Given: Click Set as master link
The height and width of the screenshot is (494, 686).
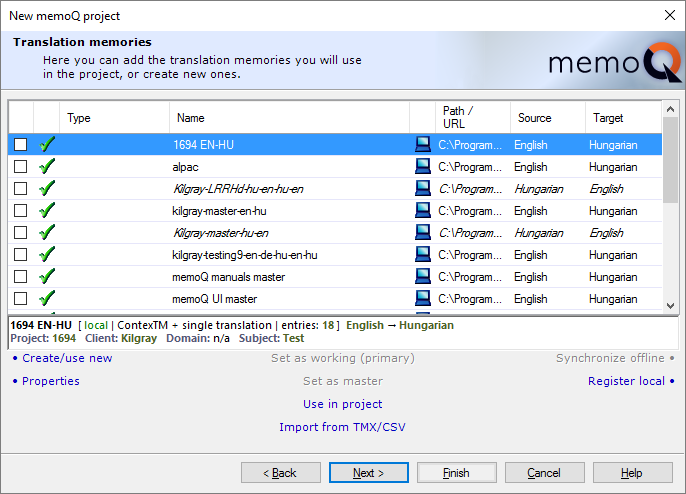Looking at the screenshot, I should (343, 381).
